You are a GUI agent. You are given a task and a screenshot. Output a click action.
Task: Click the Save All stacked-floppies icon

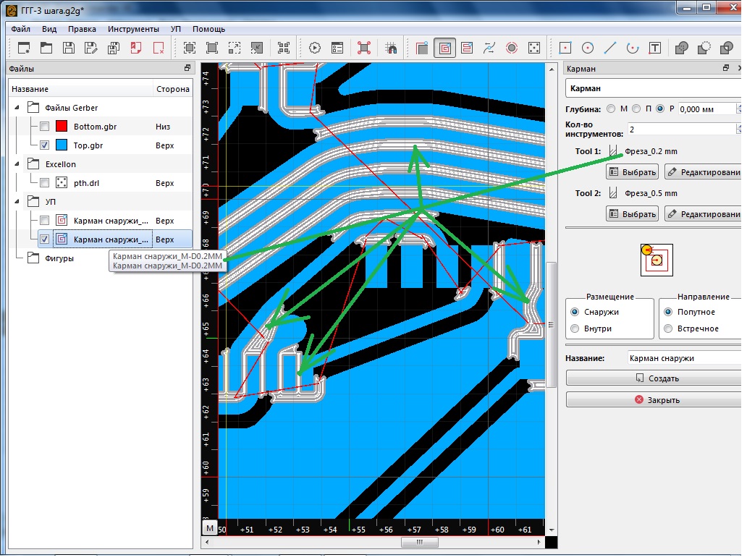tap(114, 48)
